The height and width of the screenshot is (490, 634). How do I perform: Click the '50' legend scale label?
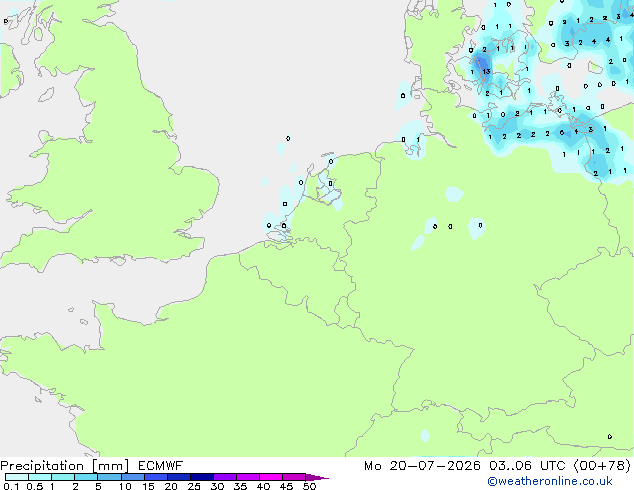coord(310,486)
